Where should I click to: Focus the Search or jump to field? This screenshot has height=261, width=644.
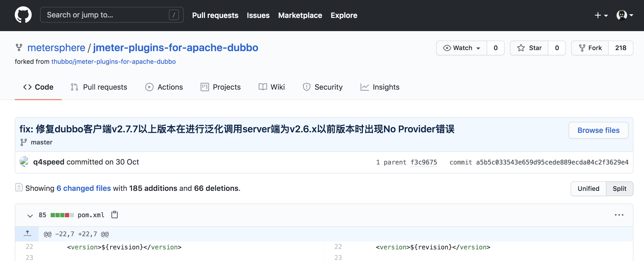(x=112, y=15)
